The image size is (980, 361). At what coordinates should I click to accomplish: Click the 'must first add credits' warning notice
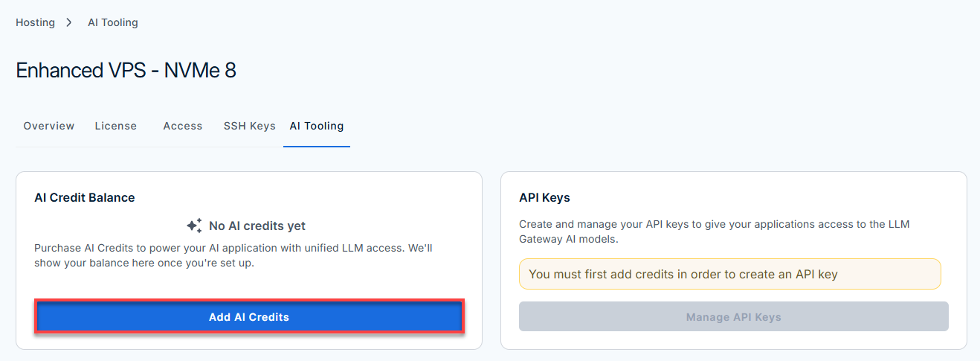[730, 274]
